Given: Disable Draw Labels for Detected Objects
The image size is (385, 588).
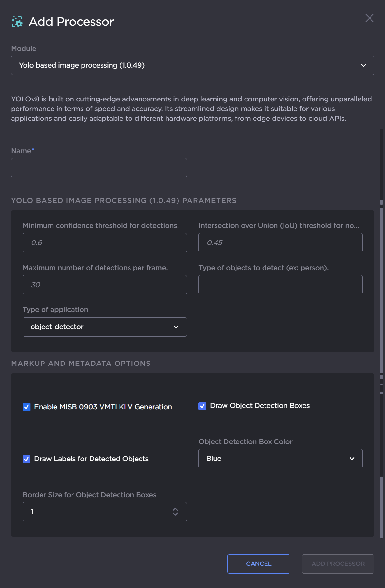Looking at the screenshot, I should point(27,459).
